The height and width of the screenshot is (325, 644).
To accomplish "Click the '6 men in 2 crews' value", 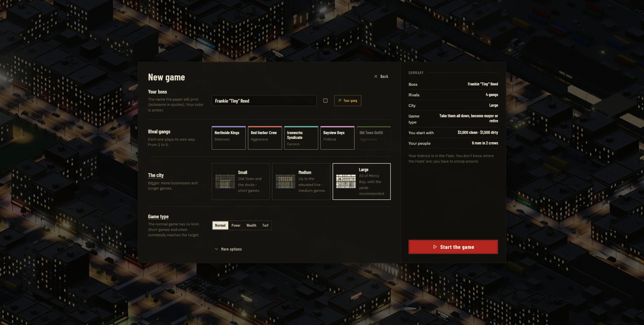I will coord(485,143).
